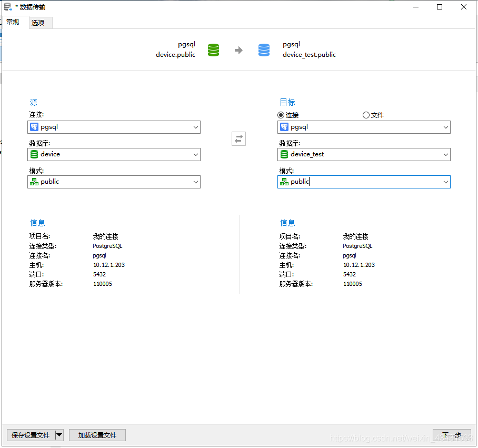Click the 目标 section heading
478x448 pixels.
pyautogui.click(x=287, y=102)
